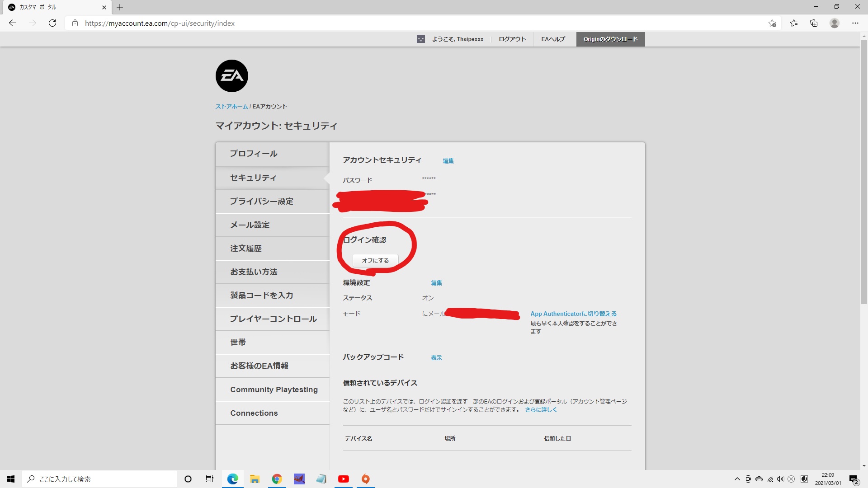Open Microsoft Edge from taskbar
The height and width of the screenshot is (488, 868).
point(233,479)
